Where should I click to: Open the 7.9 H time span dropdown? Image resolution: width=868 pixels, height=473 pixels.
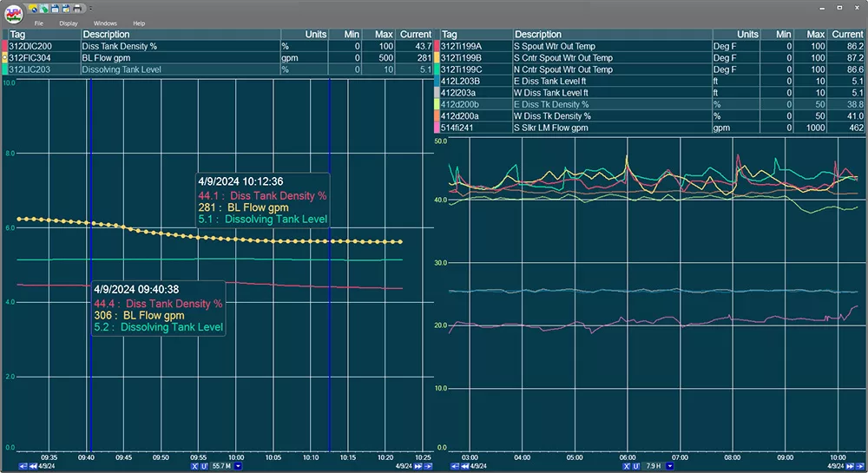coord(670,466)
